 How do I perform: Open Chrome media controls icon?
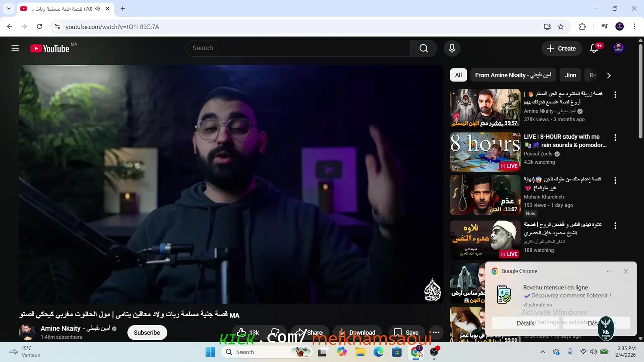coord(605,27)
